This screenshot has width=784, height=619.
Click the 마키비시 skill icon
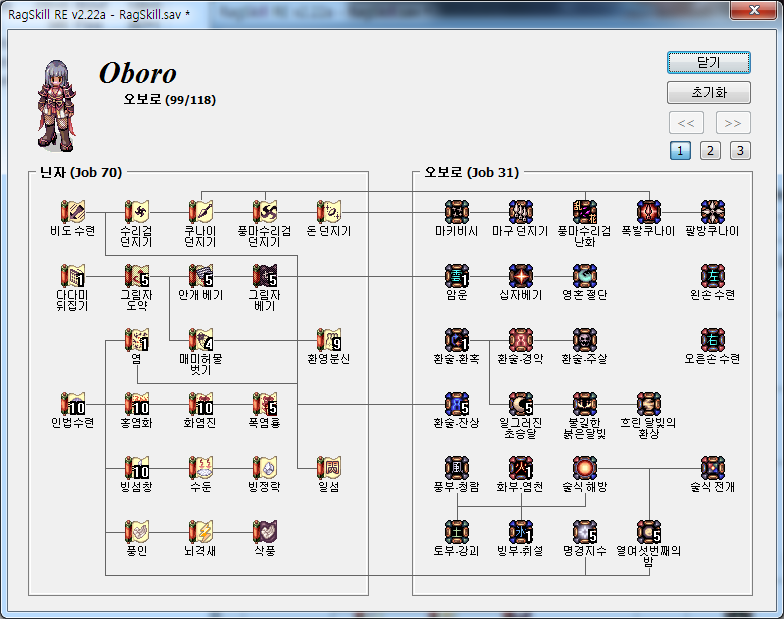pos(457,211)
